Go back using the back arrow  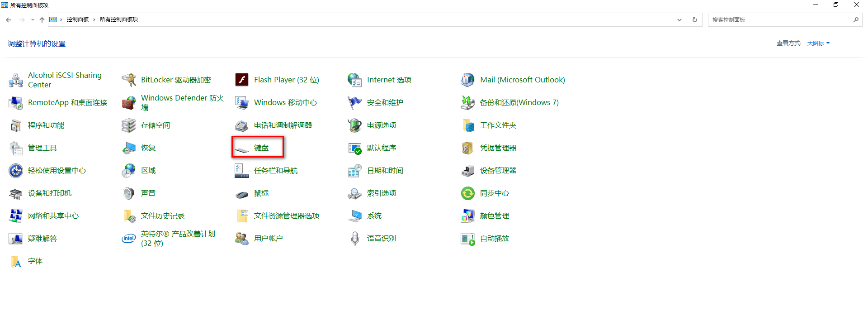click(x=9, y=20)
